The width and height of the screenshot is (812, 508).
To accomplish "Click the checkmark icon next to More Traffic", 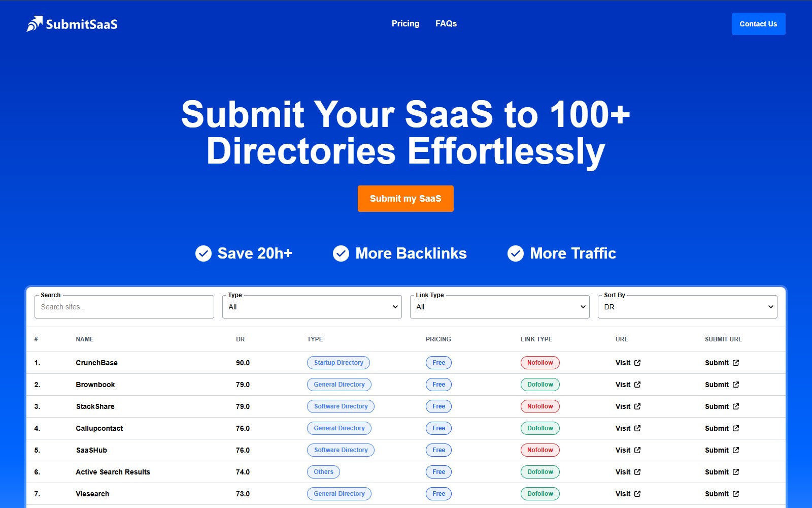I will coord(516,253).
